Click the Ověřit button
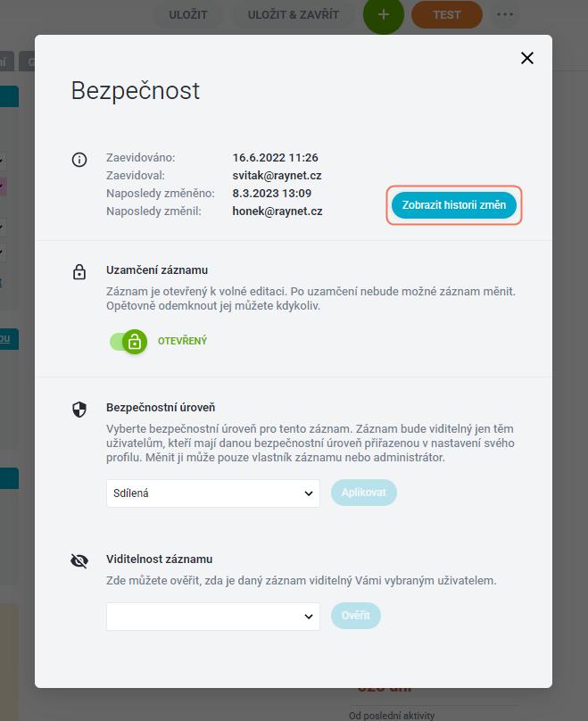Viewport: 588px width, 721px height. tap(356, 615)
